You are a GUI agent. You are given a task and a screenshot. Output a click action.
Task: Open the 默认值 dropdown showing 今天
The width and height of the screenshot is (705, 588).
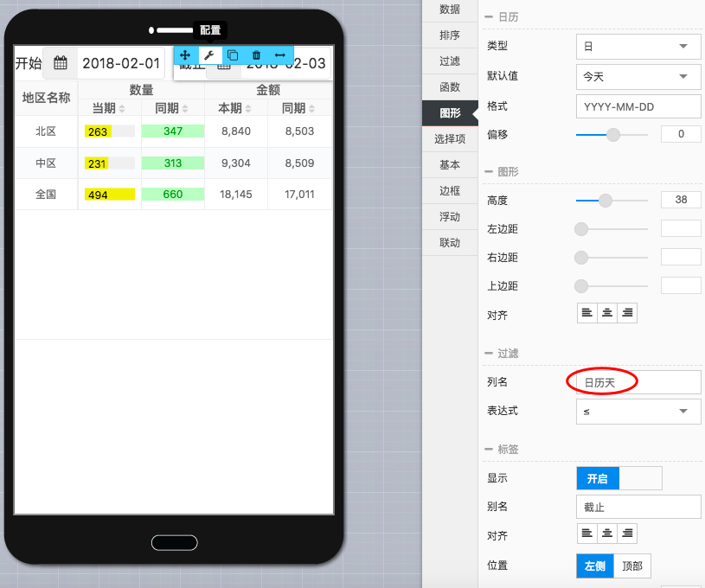[x=638, y=76]
